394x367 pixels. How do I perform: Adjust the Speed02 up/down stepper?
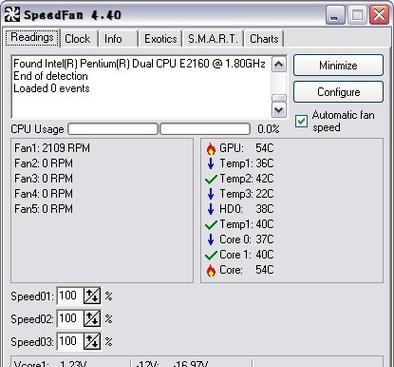pos(92,319)
